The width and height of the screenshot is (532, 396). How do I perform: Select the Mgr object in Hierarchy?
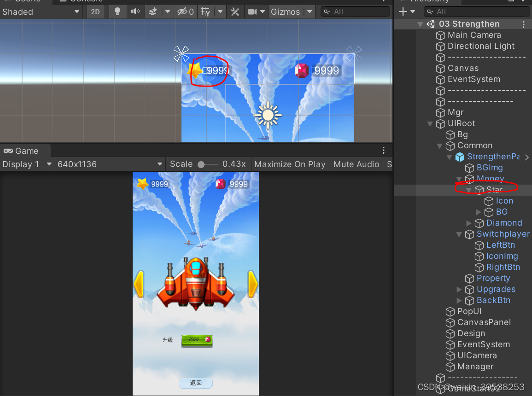click(x=456, y=112)
